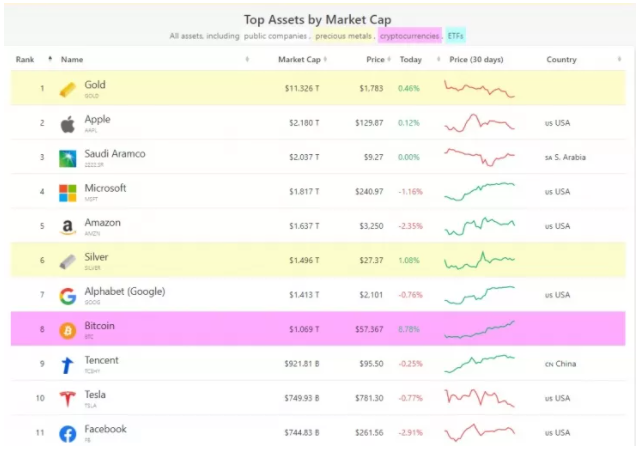
Task: Open the Silver asset page link
Action: (97, 257)
